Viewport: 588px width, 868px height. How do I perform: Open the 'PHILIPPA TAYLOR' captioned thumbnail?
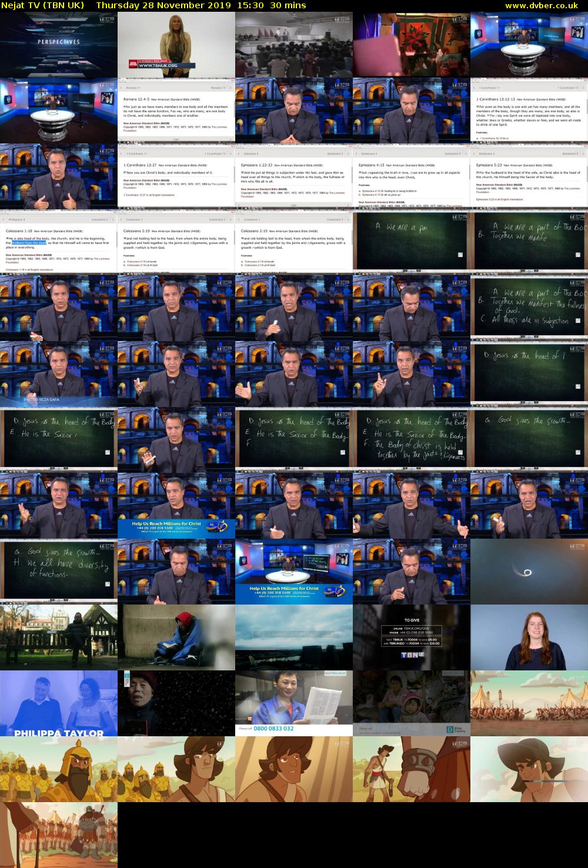tap(59, 703)
